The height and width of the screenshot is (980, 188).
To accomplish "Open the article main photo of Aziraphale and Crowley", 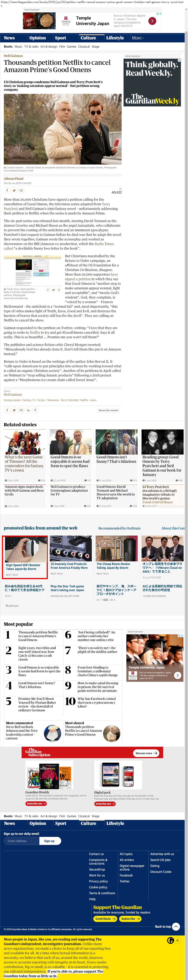I will click(x=63, y=129).
